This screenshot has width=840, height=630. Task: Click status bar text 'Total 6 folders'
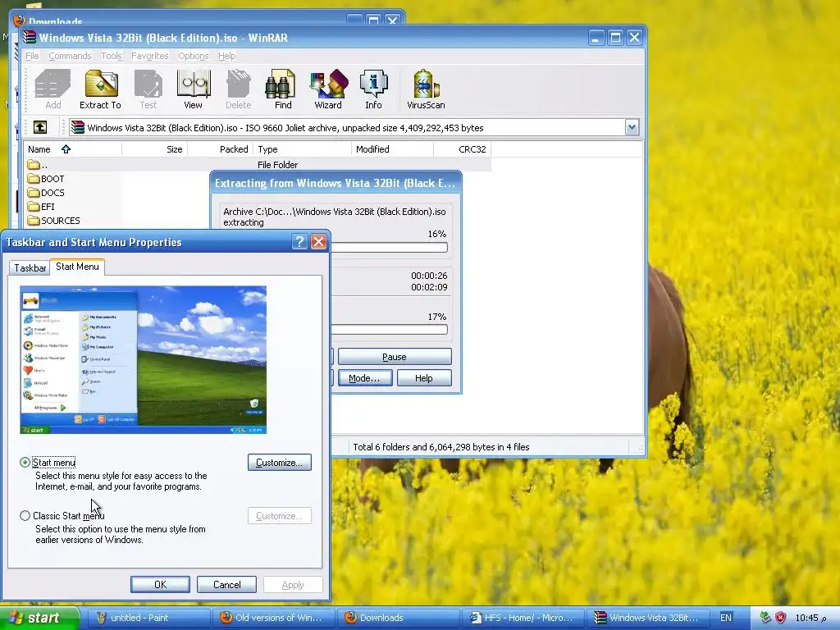[x=441, y=447]
